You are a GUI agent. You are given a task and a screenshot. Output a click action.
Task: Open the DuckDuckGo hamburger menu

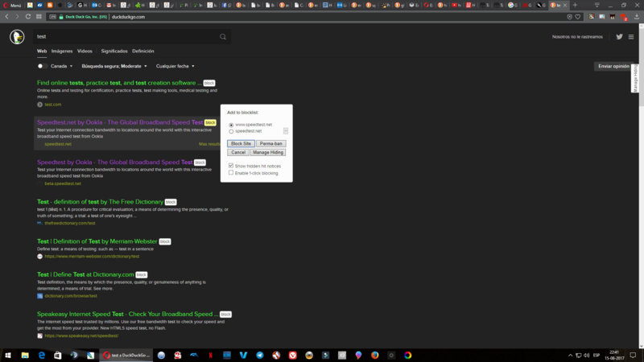[631, 36]
